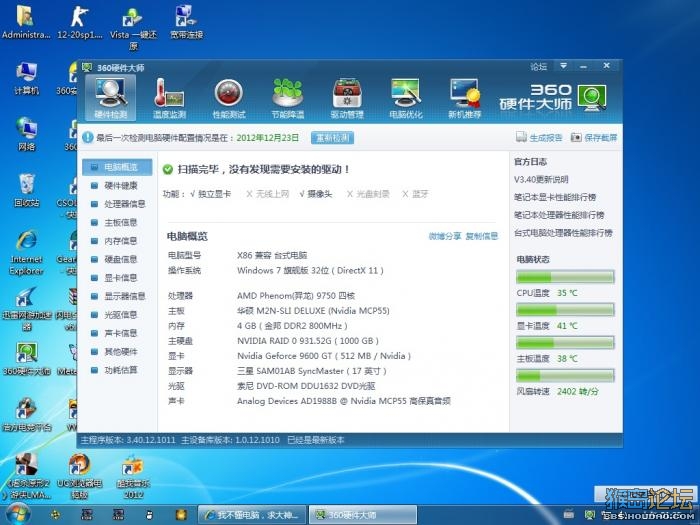
Task: Click the 'NVIDIA RAID 0 931.52G' disk value
Action: click(x=308, y=341)
